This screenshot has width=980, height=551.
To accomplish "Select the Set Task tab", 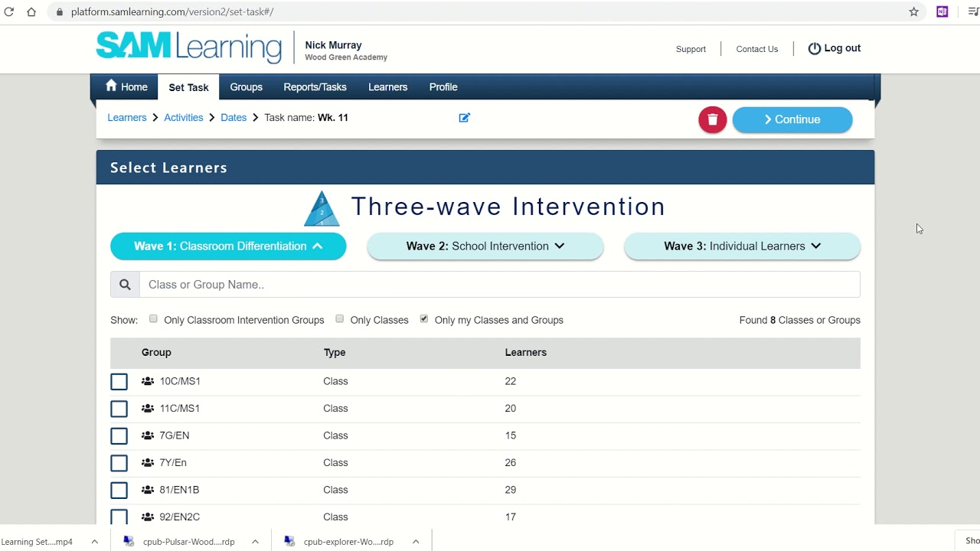I will pyautogui.click(x=188, y=87).
